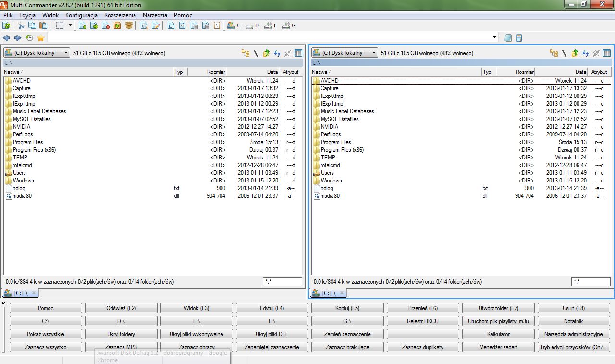Click the Przenieś (F6) button
Screen dimensions: 615x364
(x=423, y=308)
